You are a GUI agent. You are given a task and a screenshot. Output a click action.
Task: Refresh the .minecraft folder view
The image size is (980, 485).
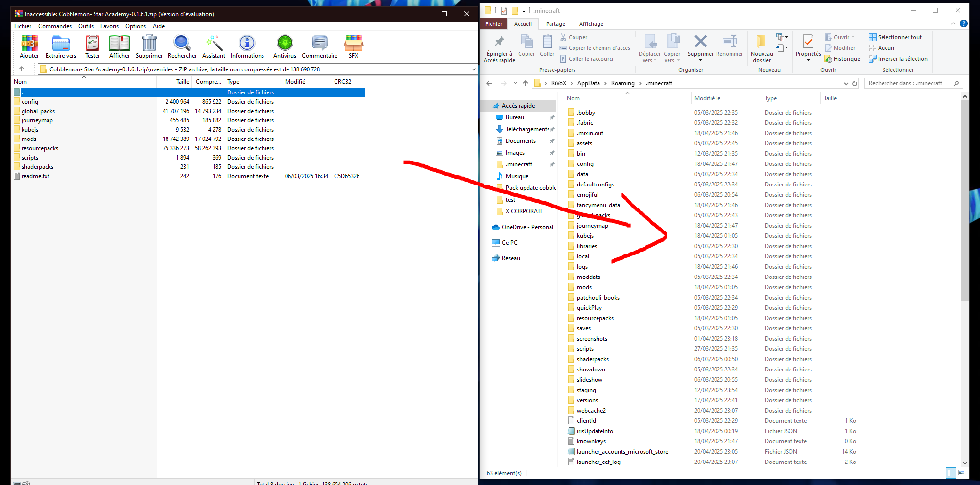pyautogui.click(x=855, y=83)
